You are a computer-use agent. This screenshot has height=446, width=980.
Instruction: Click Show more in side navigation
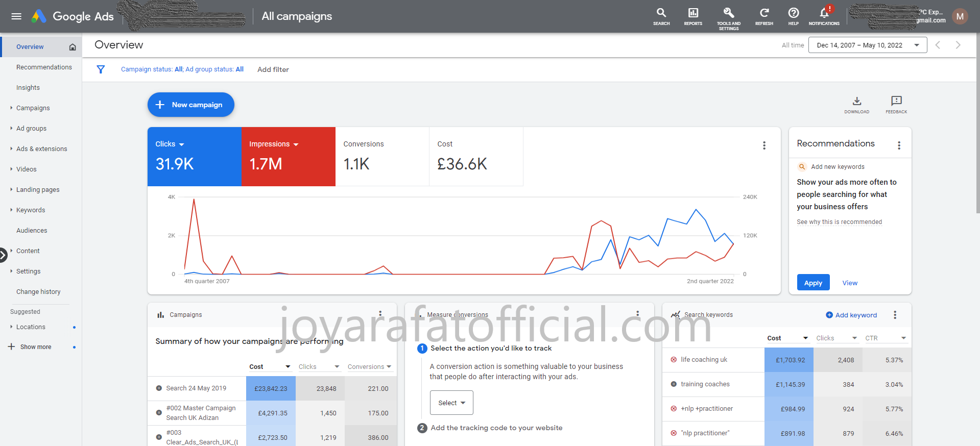coord(36,347)
